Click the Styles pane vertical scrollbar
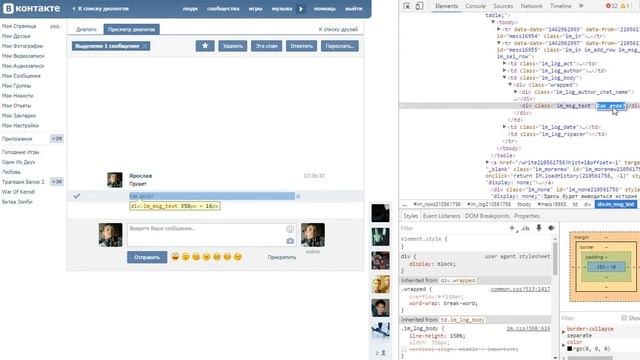Image resolution: width=640 pixels, height=360 pixels. (555, 260)
